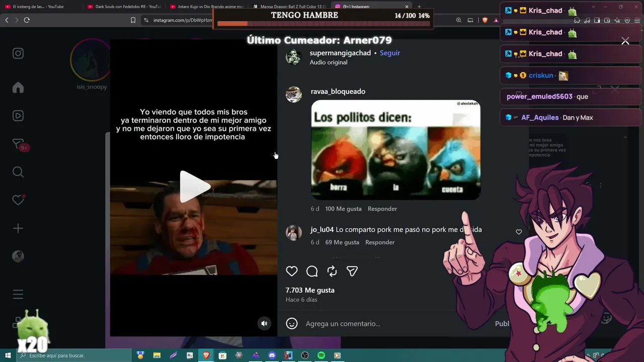644x362 pixels.
Task: Open a new browser tab
Action: 419,7
